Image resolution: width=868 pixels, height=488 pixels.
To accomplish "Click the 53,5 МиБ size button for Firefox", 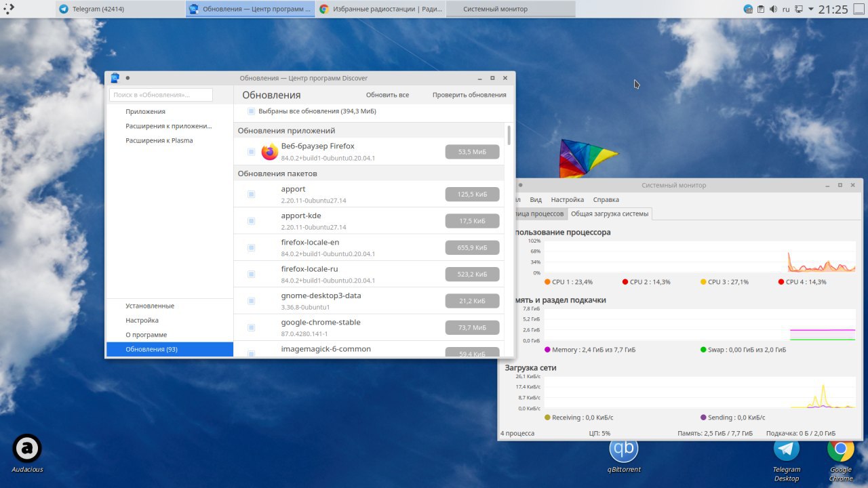I will coord(473,152).
